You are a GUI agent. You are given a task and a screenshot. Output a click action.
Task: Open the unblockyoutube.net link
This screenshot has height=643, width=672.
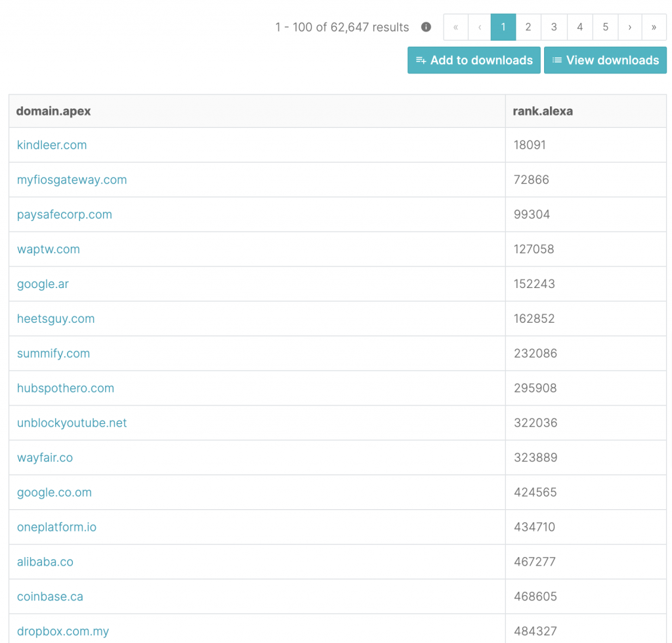point(72,423)
